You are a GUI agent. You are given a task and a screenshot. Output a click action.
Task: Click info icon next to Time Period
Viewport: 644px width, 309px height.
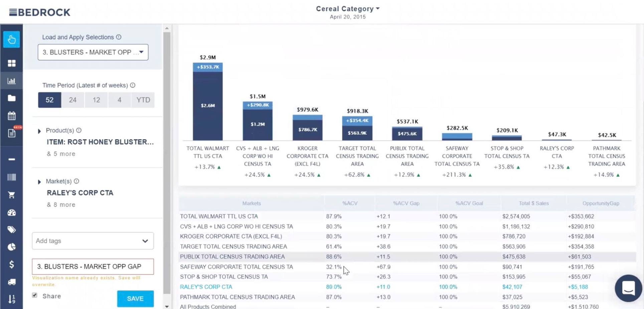[x=133, y=85]
